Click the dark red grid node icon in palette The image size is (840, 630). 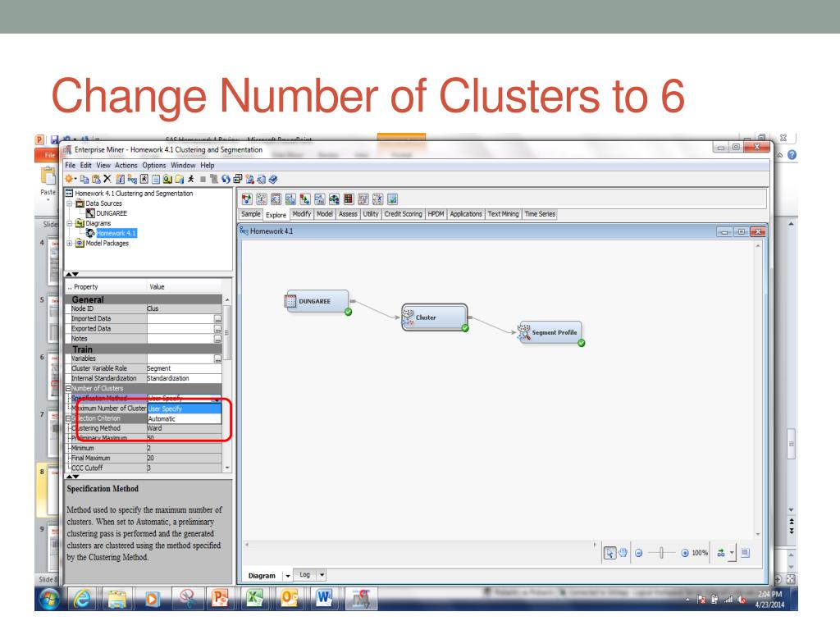[348, 199]
